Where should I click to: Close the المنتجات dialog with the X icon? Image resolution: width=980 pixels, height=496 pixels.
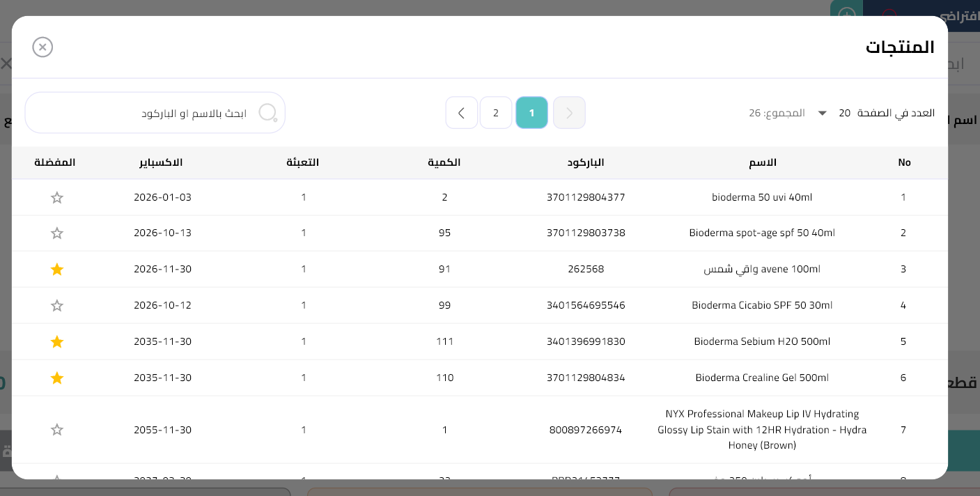(x=42, y=47)
